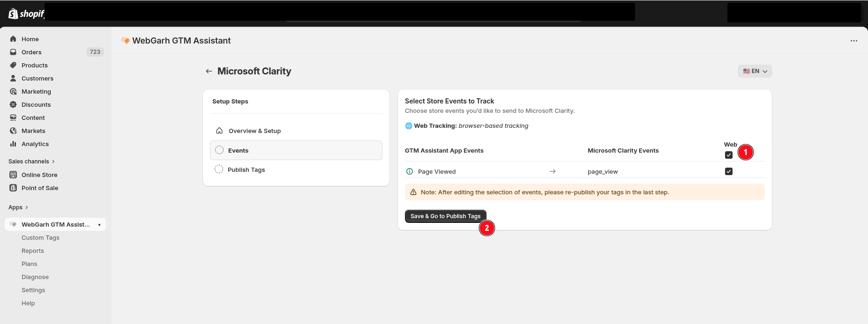Click the Page Viewed event label
Image resolution: width=868 pixels, height=324 pixels.
pos(437,172)
